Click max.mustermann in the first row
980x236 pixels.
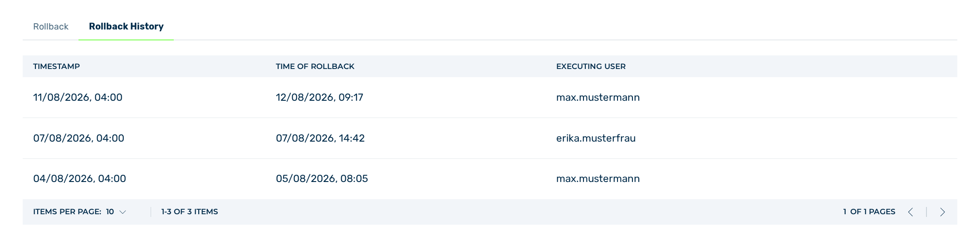pos(598,97)
